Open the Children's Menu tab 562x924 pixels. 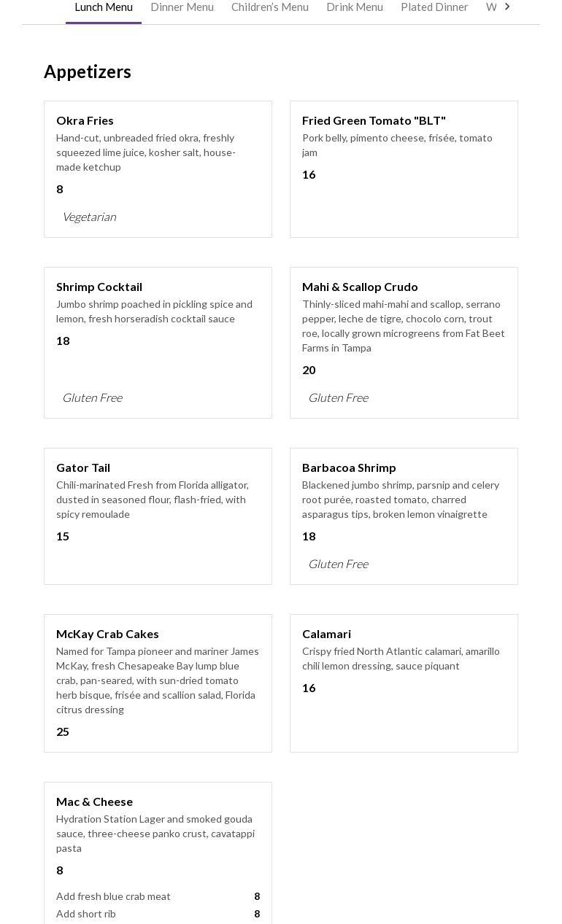pyautogui.click(x=270, y=7)
